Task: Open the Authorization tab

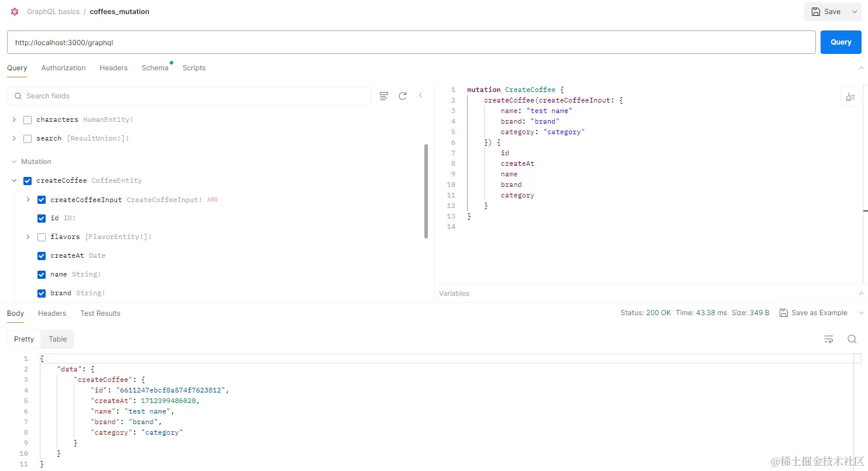Action: [x=63, y=68]
